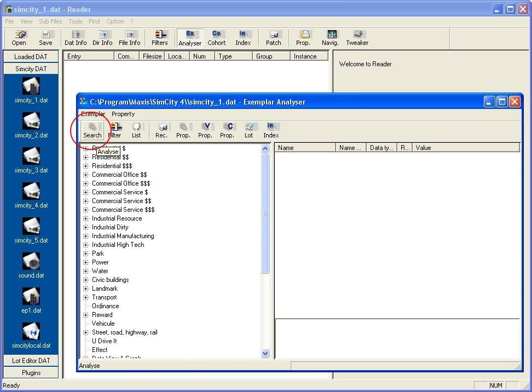The height and width of the screenshot is (392, 532).
Task: Select the Power tree item
Action: (x=100, y=262)
